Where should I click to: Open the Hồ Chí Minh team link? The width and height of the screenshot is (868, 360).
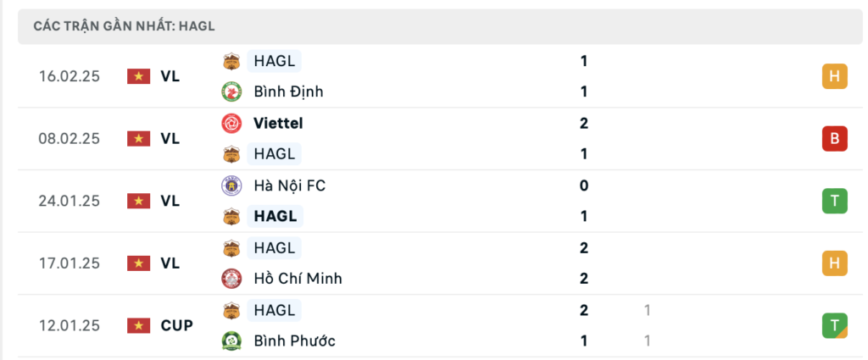click(298, 279)
